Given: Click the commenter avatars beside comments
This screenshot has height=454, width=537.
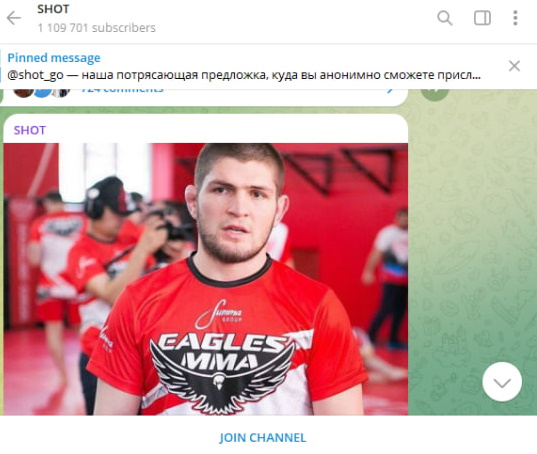Looking at the screenshot, I should point(41,92).
